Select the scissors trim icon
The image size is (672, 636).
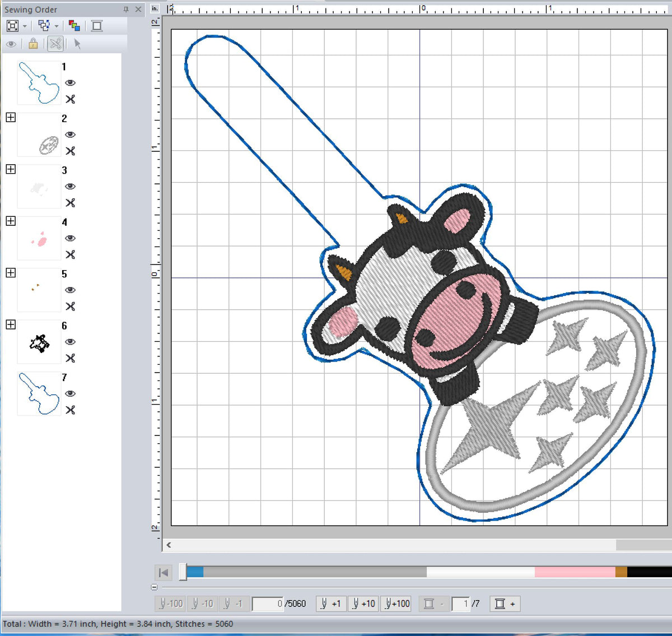point(54,44)
